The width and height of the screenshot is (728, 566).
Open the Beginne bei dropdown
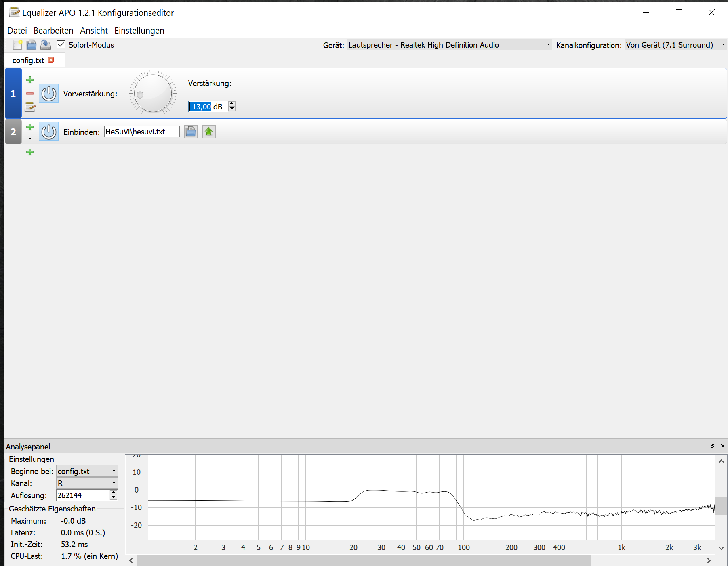(87, 471)
